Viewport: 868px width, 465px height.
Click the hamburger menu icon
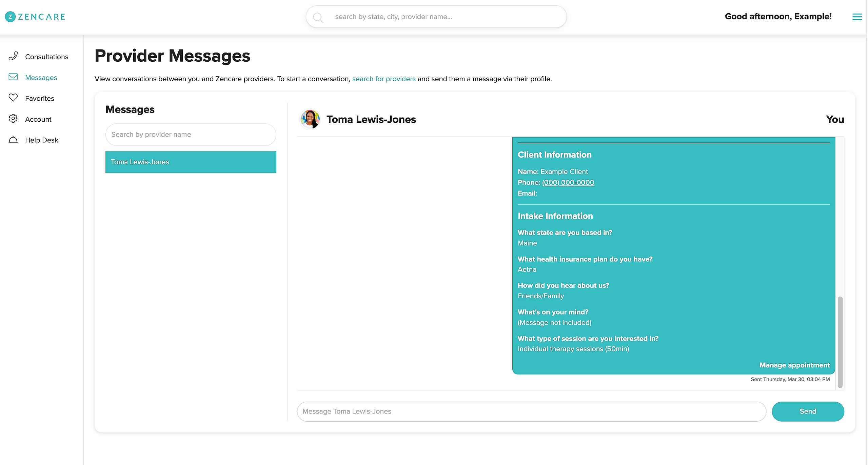(857, 17)
